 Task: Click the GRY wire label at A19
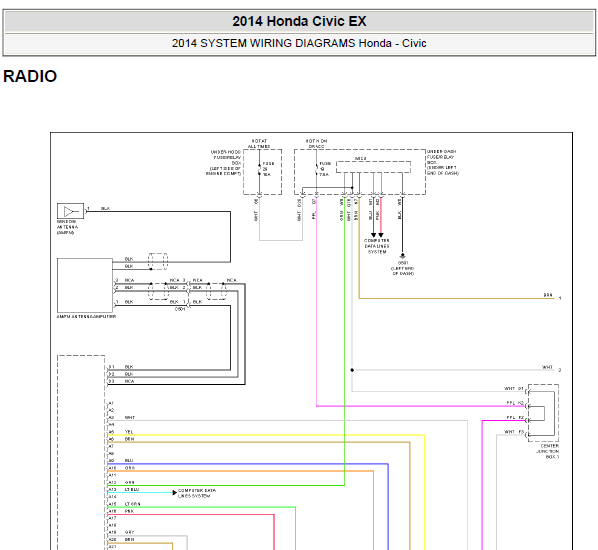(129, 532)
